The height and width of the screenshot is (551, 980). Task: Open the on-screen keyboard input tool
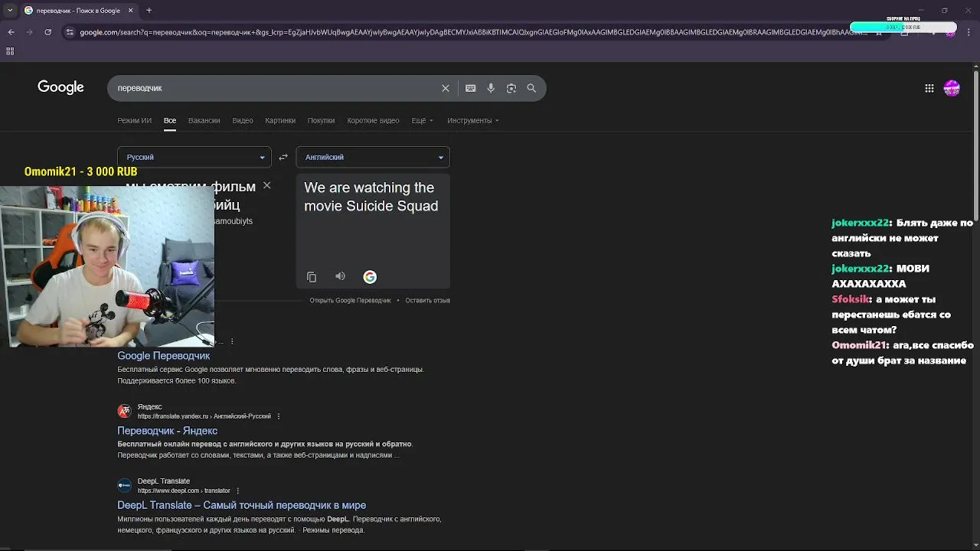pos(470,88)
